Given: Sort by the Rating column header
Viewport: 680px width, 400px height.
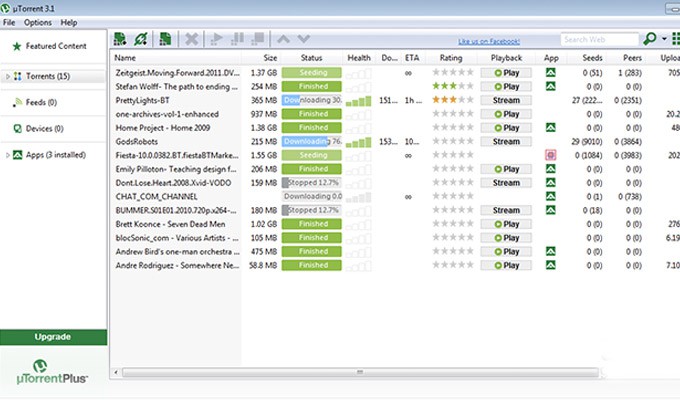Looking at the screenshot, I should click(x=451, y=58).
